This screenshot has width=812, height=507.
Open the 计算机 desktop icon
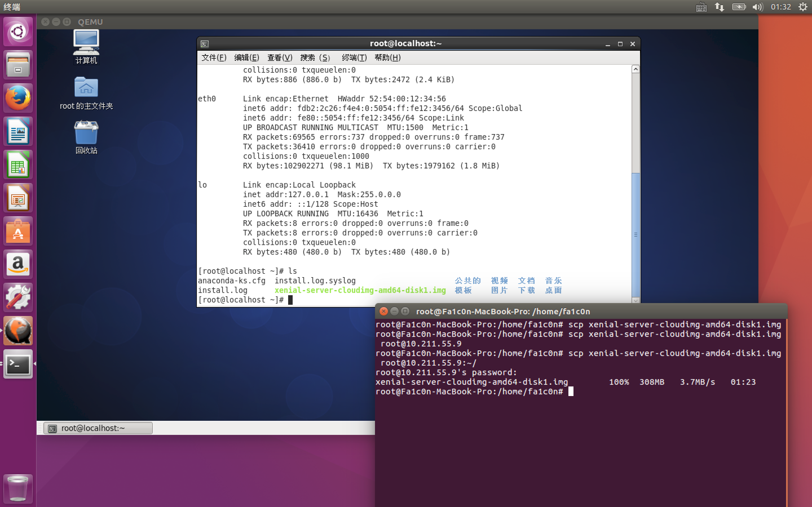click(x=86, y=43)
